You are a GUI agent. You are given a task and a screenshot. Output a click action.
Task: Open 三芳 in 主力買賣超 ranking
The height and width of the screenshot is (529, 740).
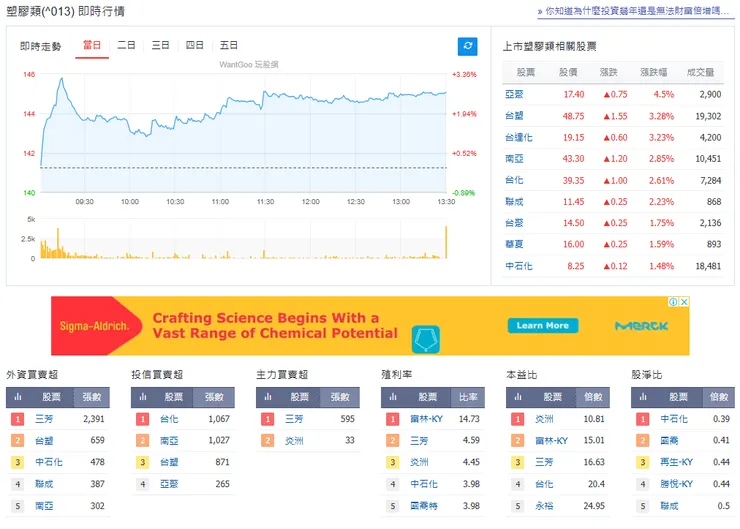(294, 419)
